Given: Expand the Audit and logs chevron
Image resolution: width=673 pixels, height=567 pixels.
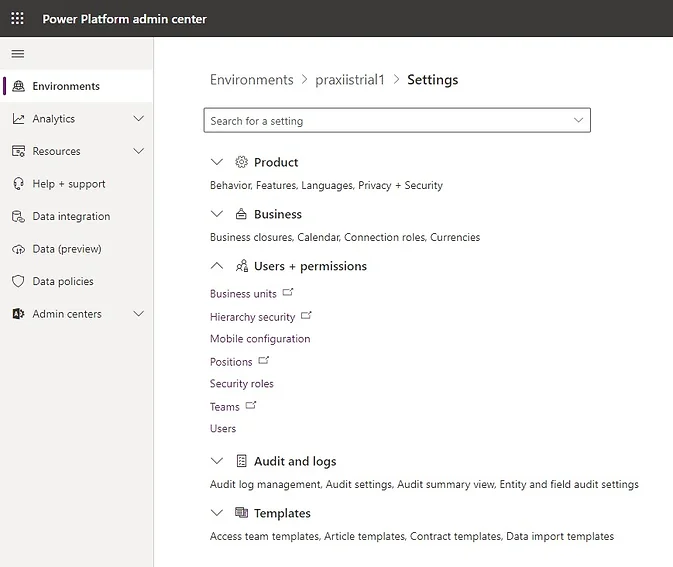Looking at the screenshot, I should (x=217, y=461).
